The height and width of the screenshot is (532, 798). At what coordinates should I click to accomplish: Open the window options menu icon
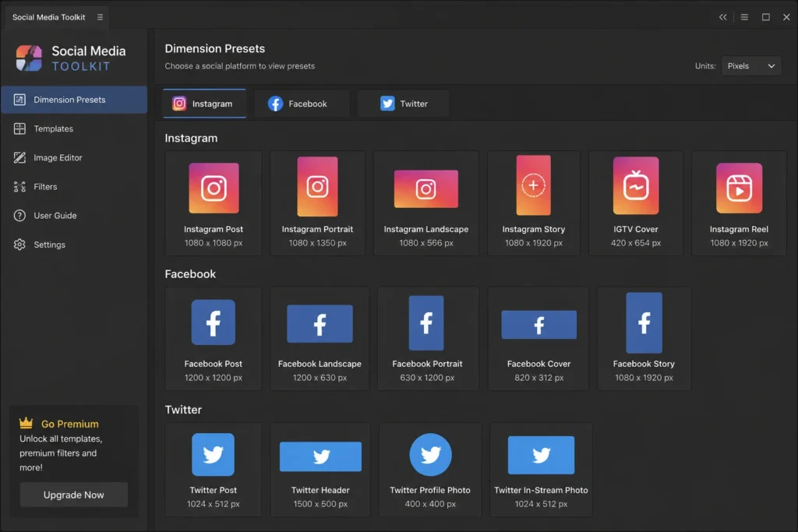(x=744, y=17)
